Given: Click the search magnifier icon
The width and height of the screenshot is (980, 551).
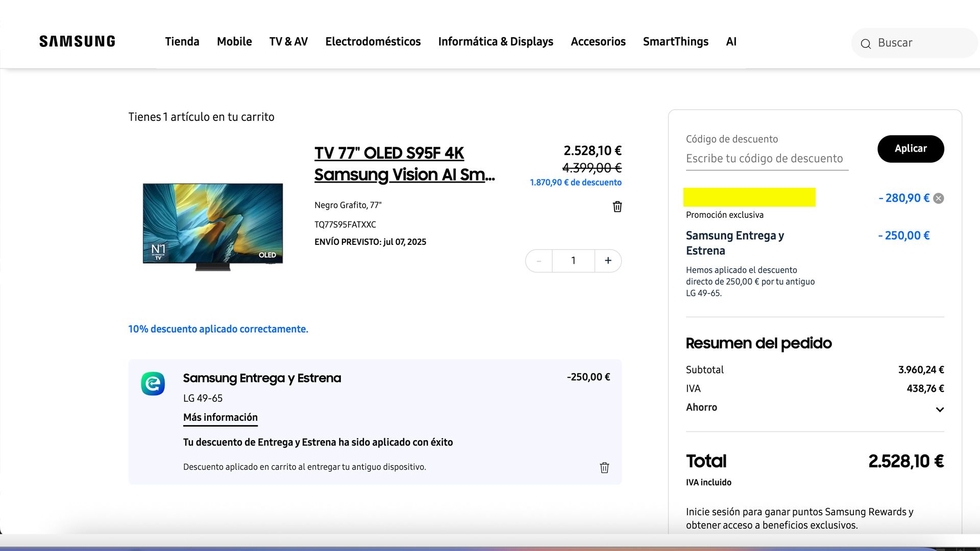Looking at the screenshot, I should point(866,44).
